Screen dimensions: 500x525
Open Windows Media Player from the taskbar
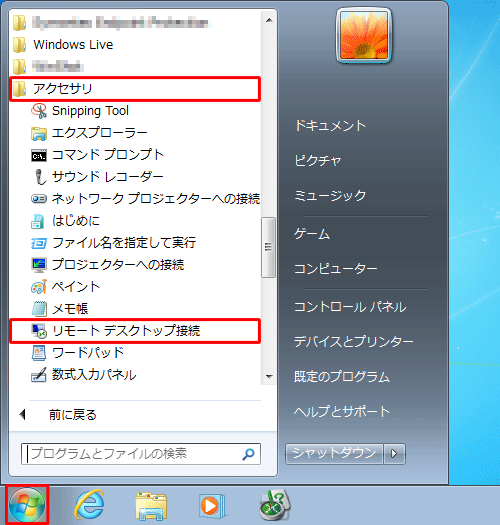click(212, 506)
